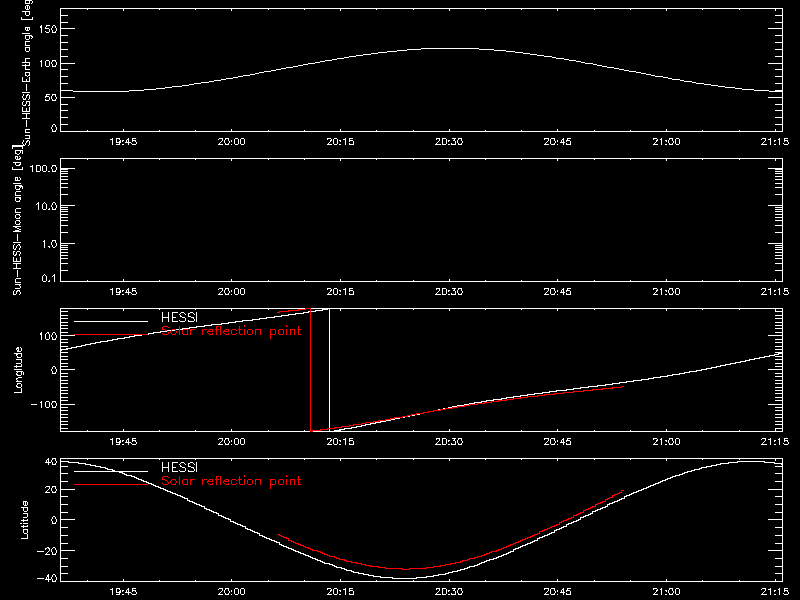Click 21:00 label under the Moon angle plot
This screenshot has width=800, height=600.
[666, 292]
